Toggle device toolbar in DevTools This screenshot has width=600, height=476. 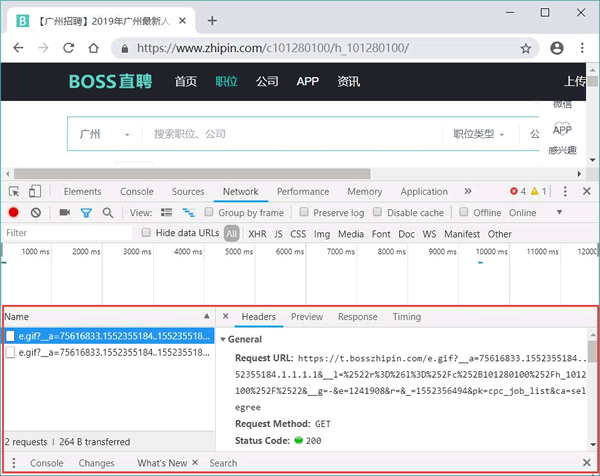35,191
